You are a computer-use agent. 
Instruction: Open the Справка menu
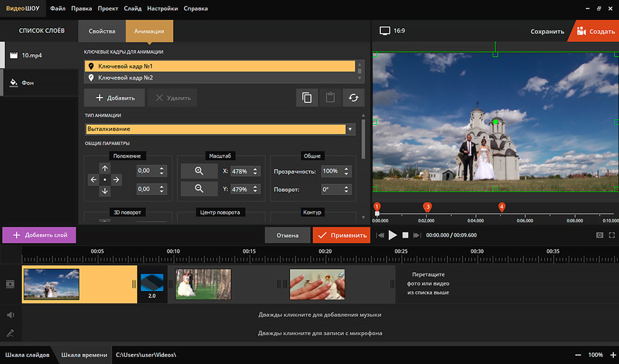point(195,8)
